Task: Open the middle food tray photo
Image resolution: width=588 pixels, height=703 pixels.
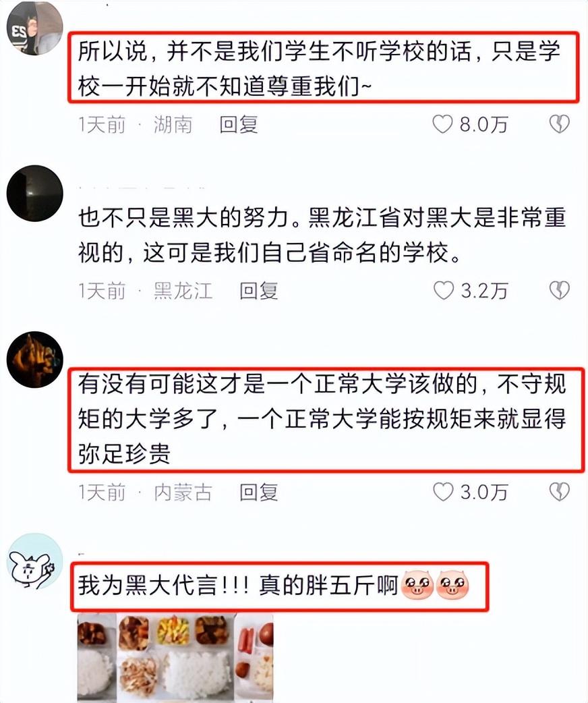Action: (x=175, y=658)
